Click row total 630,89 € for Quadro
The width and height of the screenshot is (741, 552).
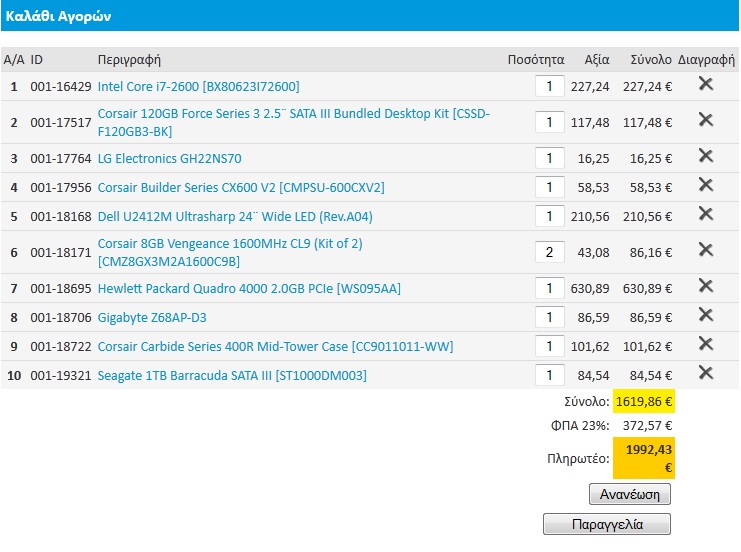[x=647, y=288]
